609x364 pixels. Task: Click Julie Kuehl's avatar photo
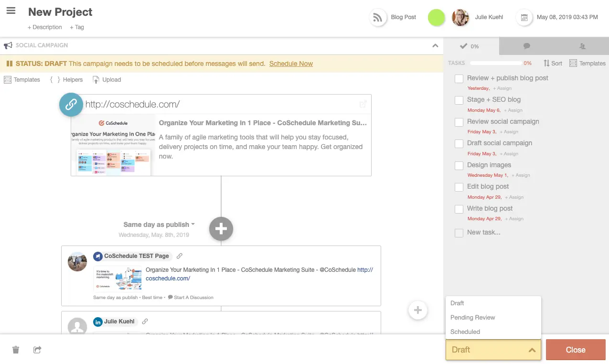pyautogui.click(x=460, y=18)
